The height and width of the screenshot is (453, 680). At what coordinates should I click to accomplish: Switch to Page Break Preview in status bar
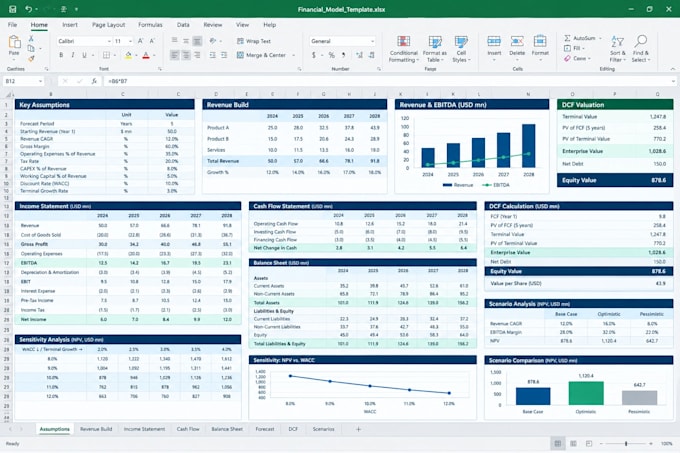click(x=588, y=443)
